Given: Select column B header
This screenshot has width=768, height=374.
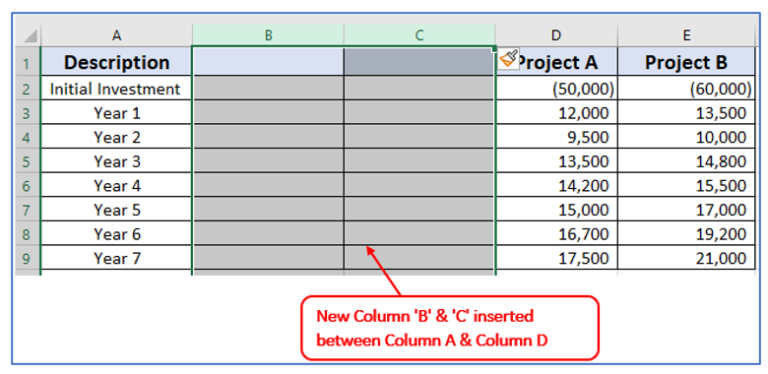Looking at the screenshot, I should [x=268, y=35].
